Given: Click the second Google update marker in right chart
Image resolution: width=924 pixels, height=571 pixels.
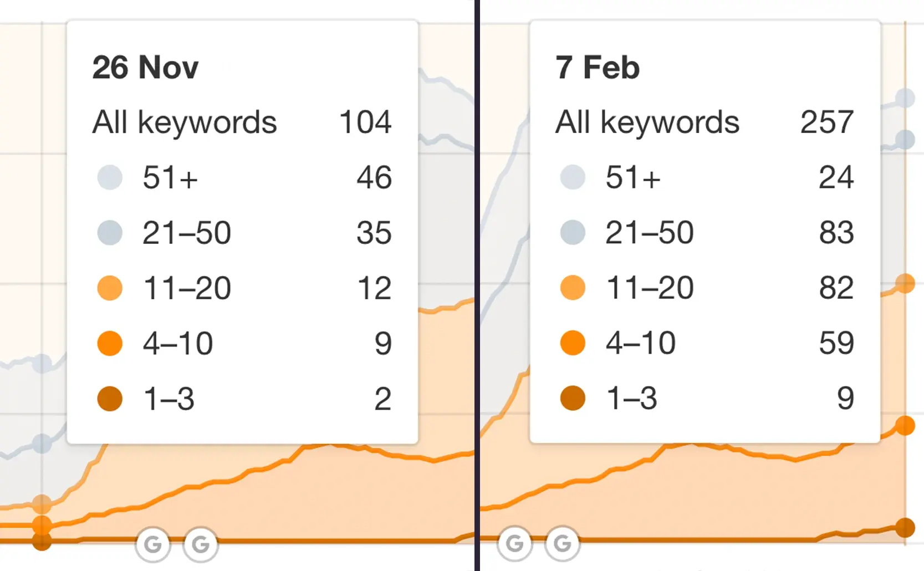Looking at the screenshot, I should (x=563, y=543).
